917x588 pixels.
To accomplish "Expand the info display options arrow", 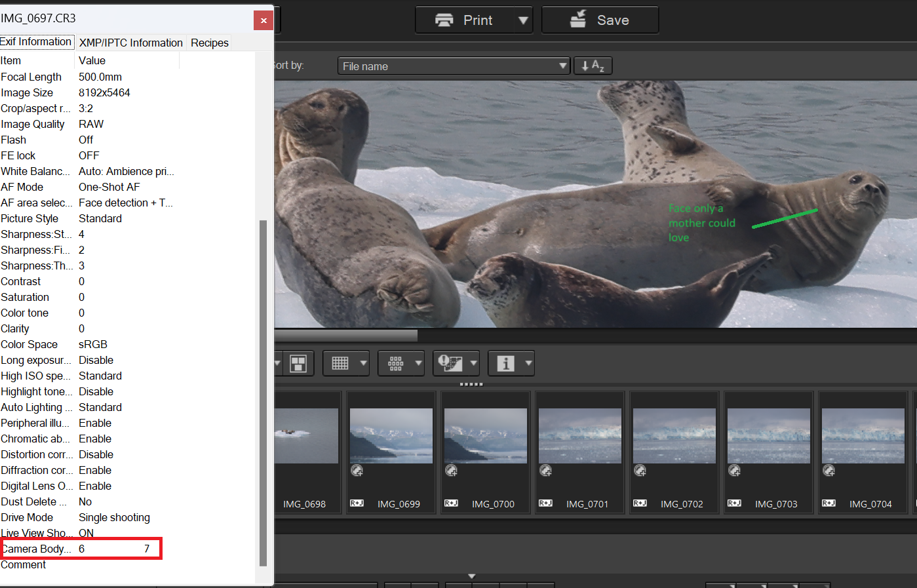I will pyautogui.click(x=528, y=363).
